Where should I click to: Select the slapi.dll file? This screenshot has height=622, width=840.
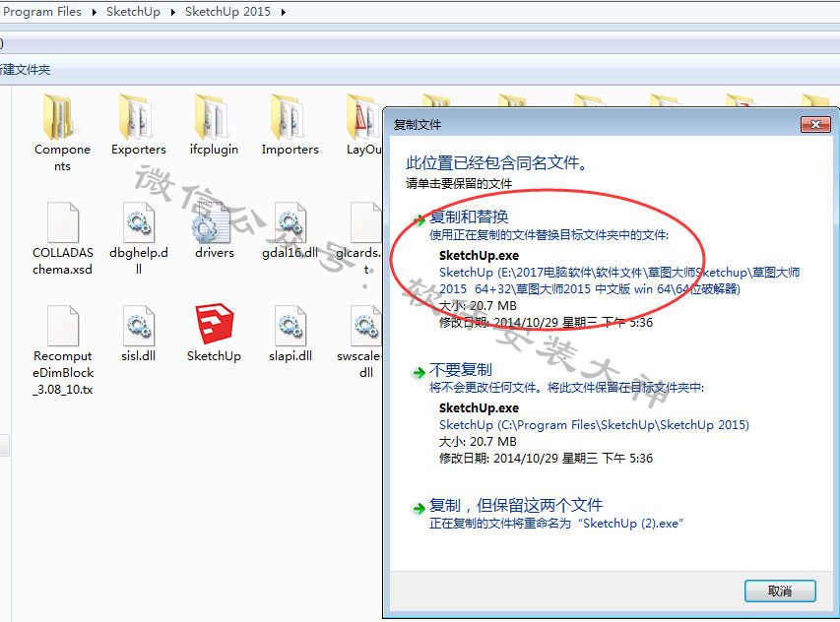click(290, 334)
